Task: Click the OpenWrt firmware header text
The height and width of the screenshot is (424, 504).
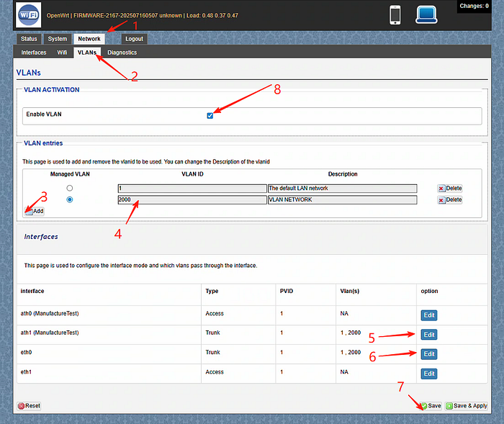Action: [142, 15]
